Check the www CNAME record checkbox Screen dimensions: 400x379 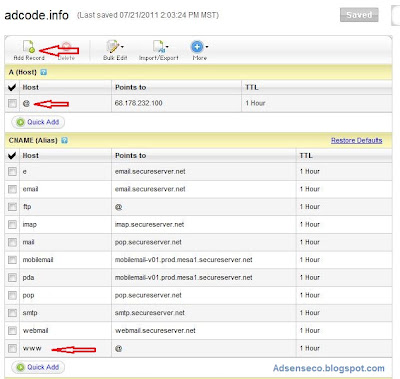click(x=12, y=348)
